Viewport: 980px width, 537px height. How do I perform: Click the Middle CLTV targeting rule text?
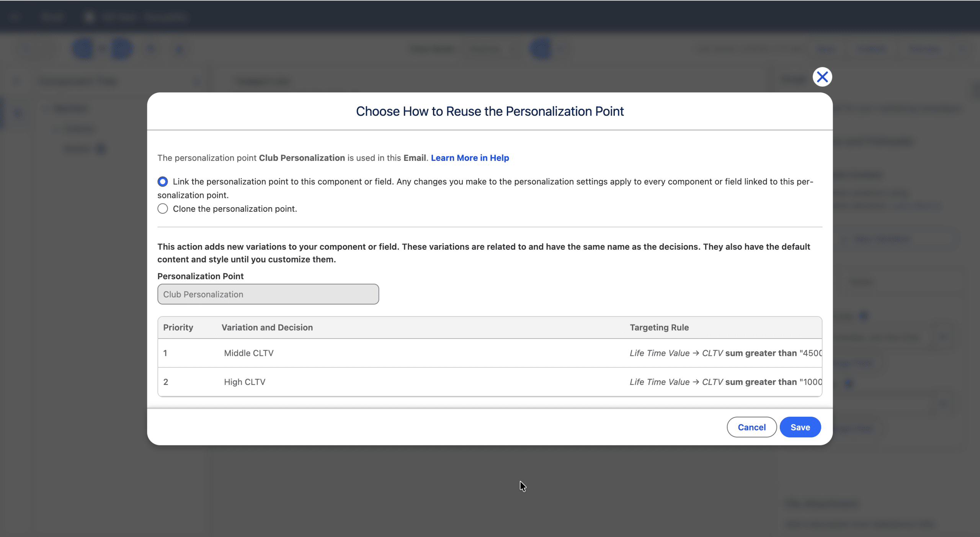pos(725,353)
